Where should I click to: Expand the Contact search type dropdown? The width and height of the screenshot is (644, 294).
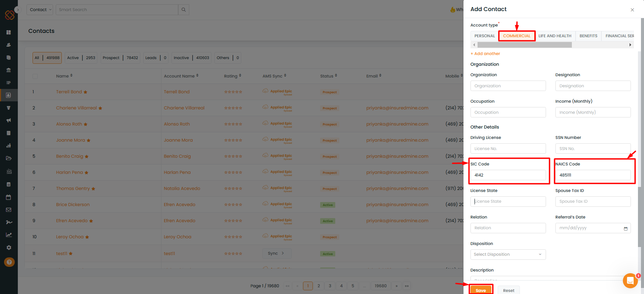[x=40, y=10]
